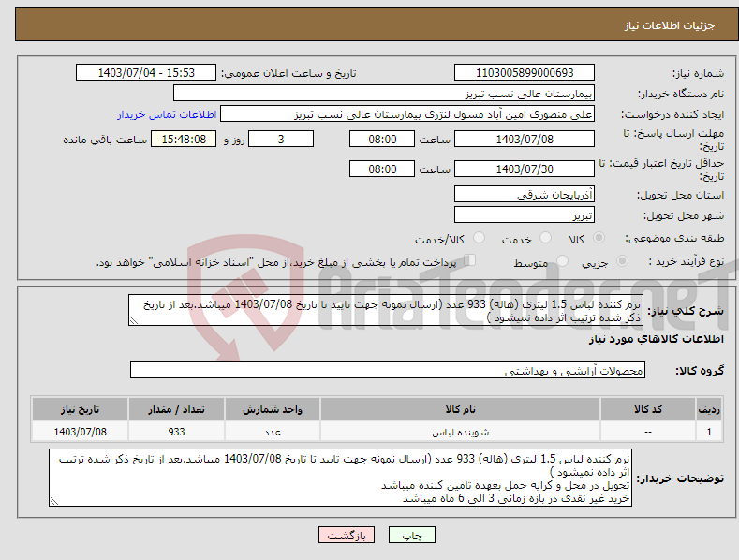Click the چاپ print button
Screen dimensions: 739x560
coord(412,536)
